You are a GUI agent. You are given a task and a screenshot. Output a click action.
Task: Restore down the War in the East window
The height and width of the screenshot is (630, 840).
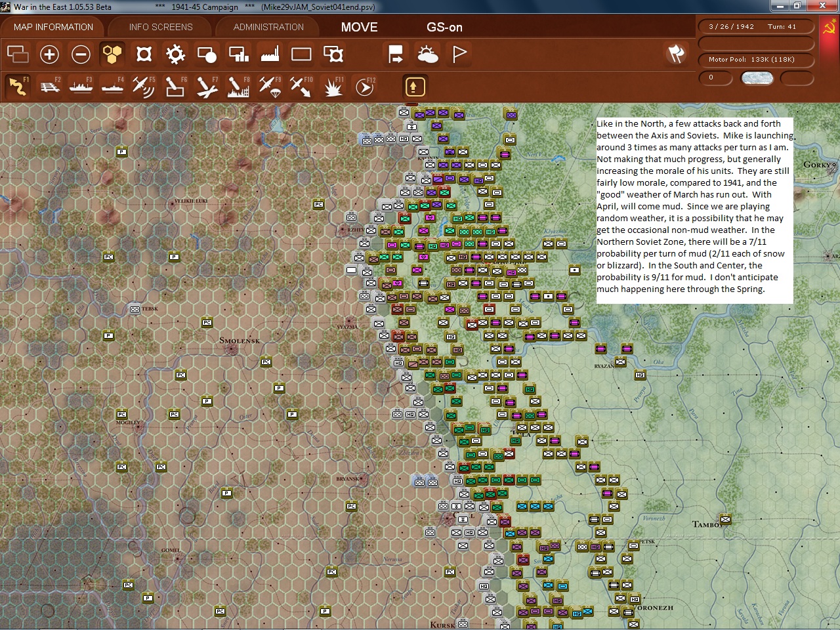point(797,6)
